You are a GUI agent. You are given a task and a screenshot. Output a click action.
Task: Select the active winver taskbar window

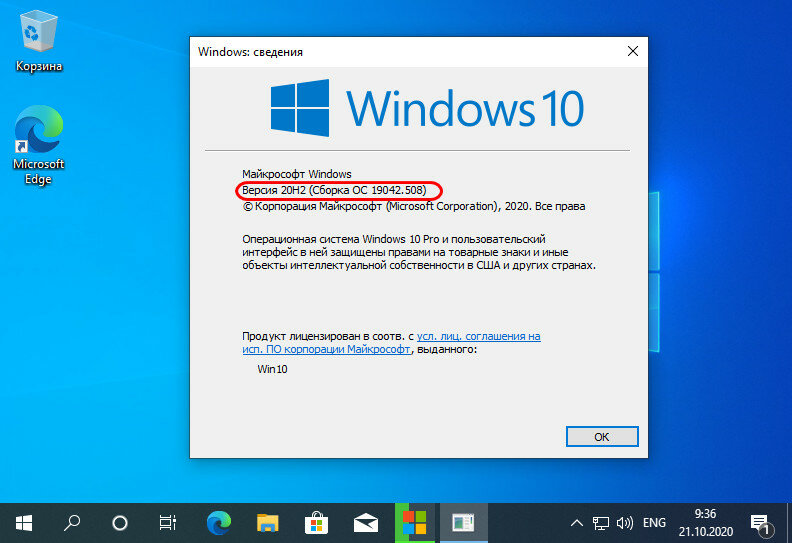pos(463,523)
